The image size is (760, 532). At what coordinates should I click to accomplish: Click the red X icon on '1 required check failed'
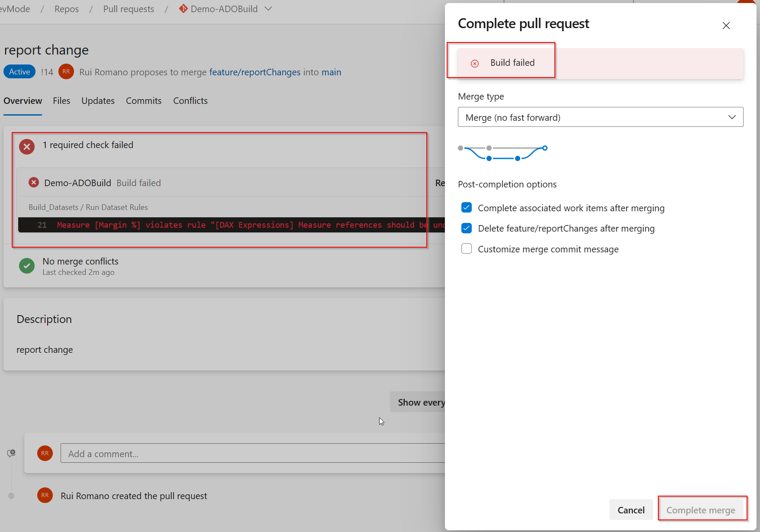26,146
